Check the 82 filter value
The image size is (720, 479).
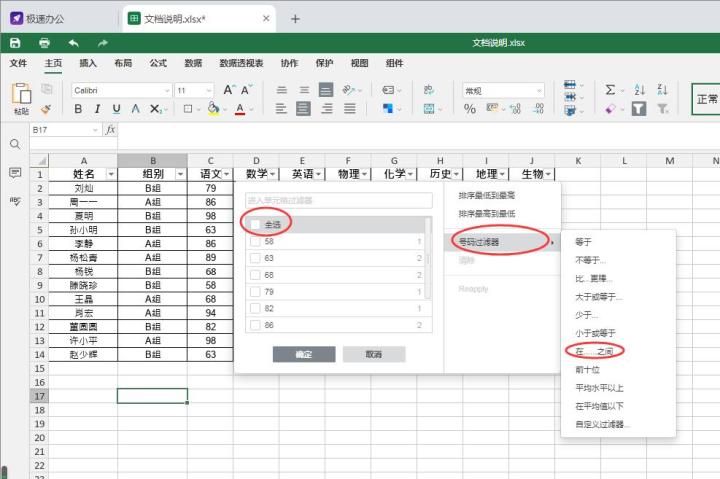255,308
